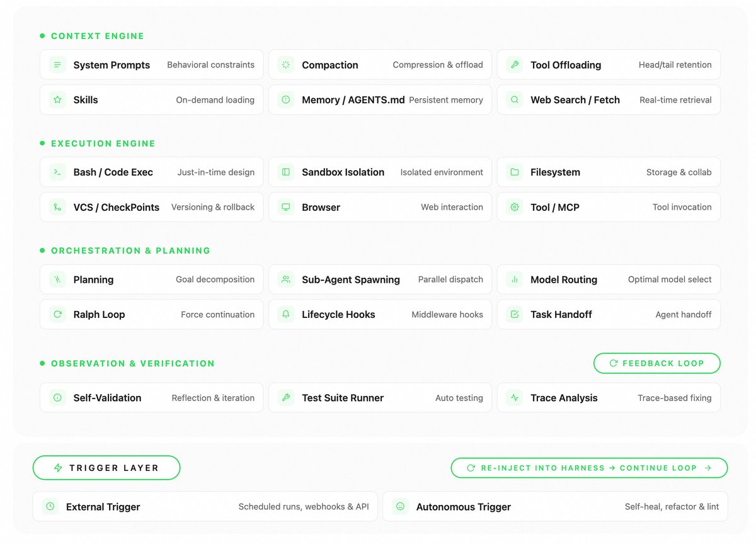The image size is (756, 544).
Task: Select the Orchestration & Planning section heading
Action: click(x=130, y=251)
